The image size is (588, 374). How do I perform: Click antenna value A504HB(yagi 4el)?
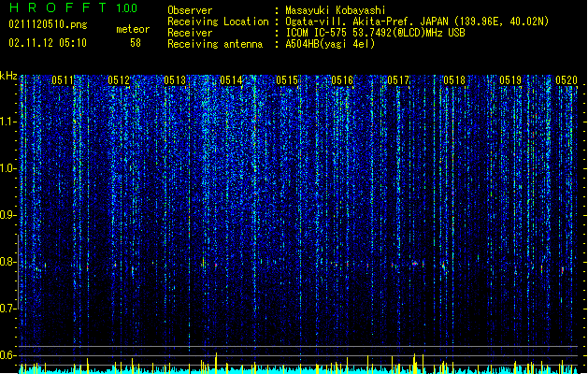click(330, 44)
